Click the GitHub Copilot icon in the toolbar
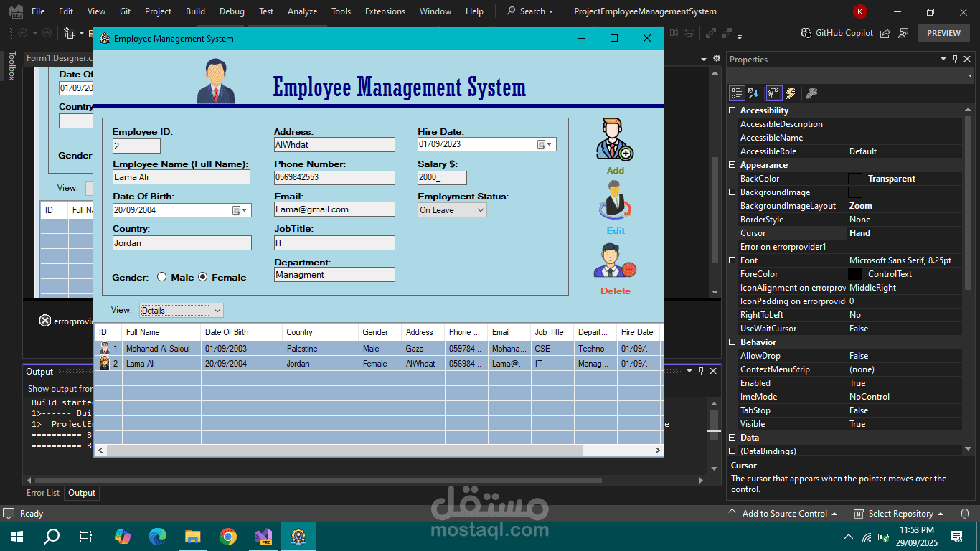The image size is (980, 551). [x=806, y=32]
